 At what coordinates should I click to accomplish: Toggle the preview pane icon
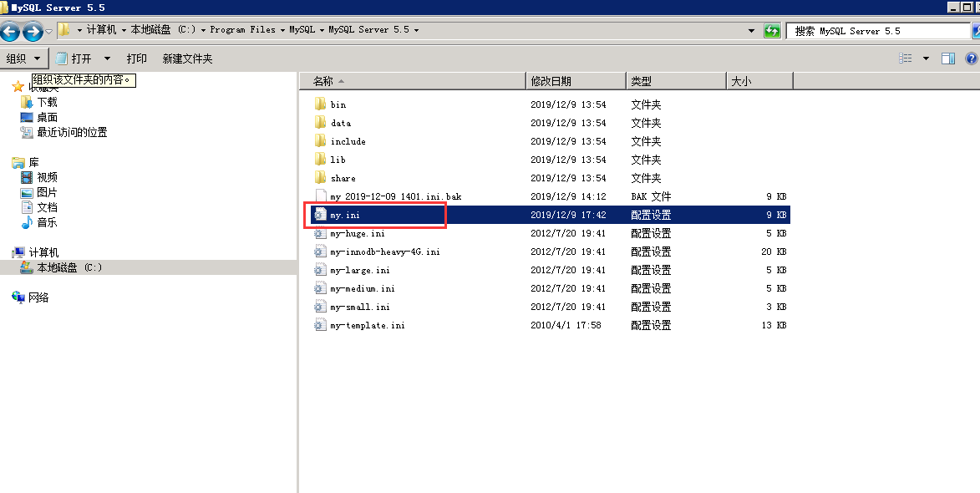click(948, 58)
